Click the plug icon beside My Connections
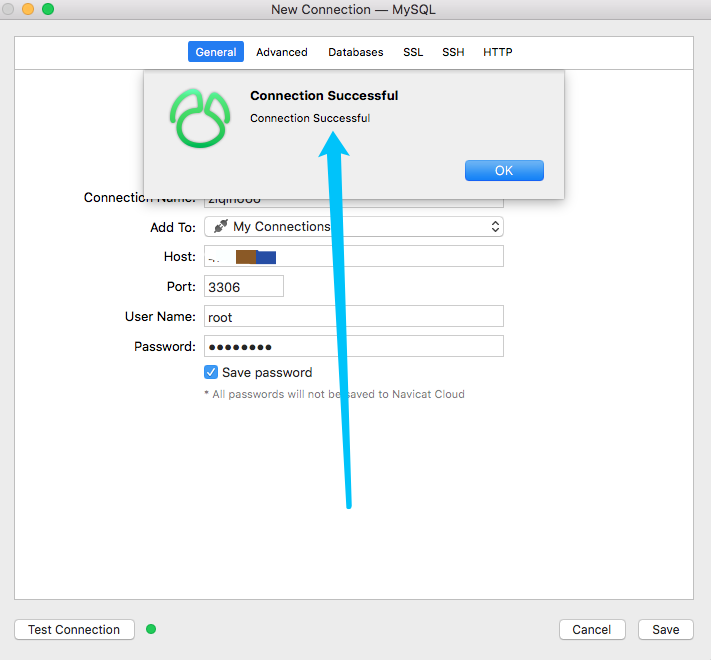The image size is (711, 660). tap(221, 226)
